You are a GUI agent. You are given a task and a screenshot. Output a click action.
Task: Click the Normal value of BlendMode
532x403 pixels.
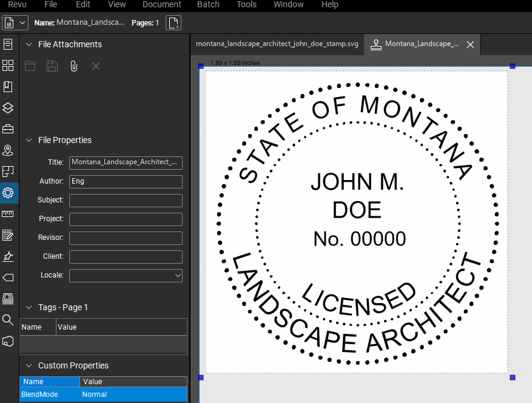coord(94,395)
